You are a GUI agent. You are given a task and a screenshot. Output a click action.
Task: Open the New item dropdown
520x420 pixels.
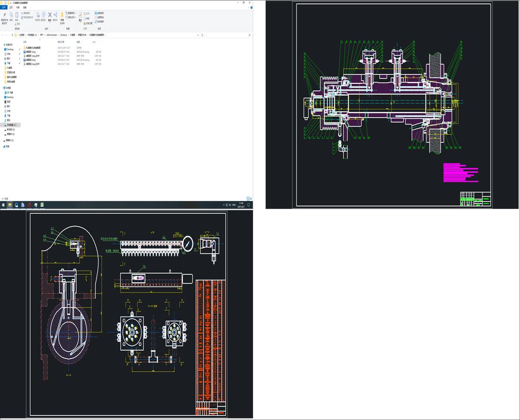[72, 13]
